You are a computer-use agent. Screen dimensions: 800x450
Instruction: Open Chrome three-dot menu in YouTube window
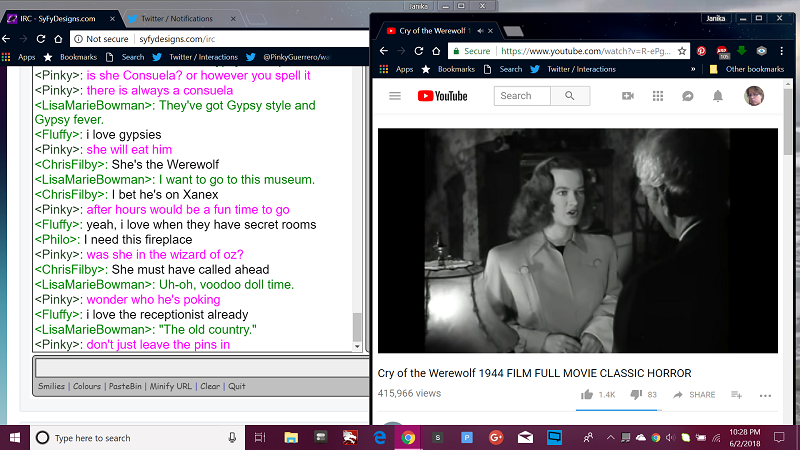point(781,51)
